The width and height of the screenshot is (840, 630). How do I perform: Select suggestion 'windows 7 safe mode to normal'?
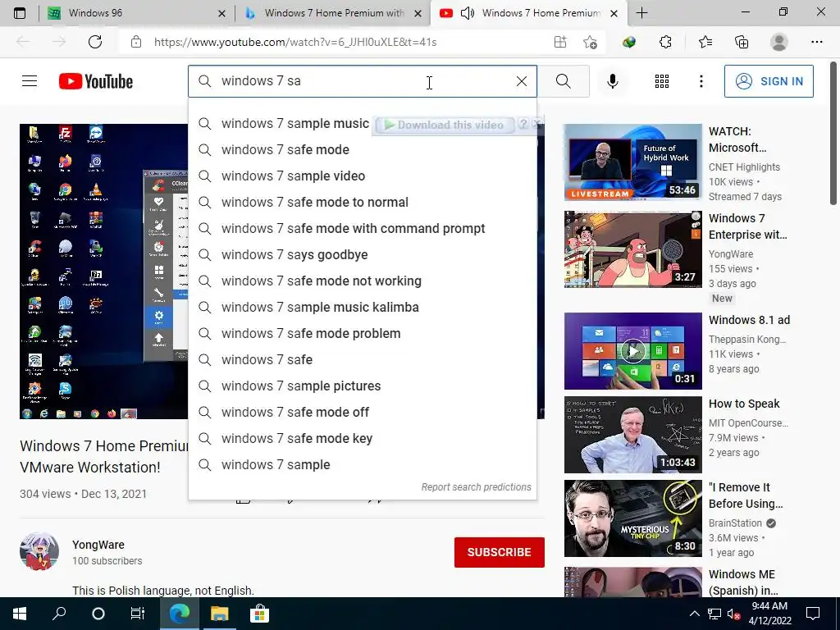click(362, 202)
